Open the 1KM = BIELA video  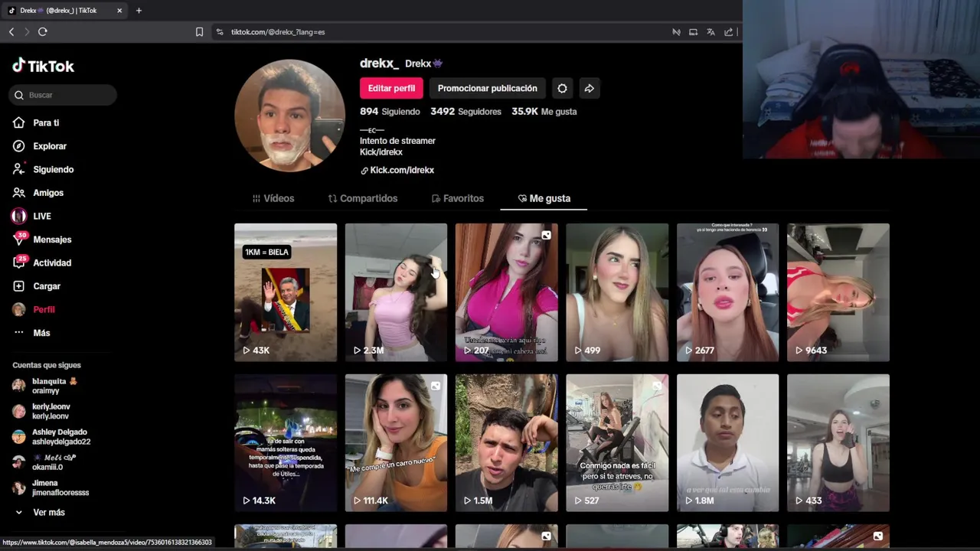pyautogui.click(x=286, y=292)
